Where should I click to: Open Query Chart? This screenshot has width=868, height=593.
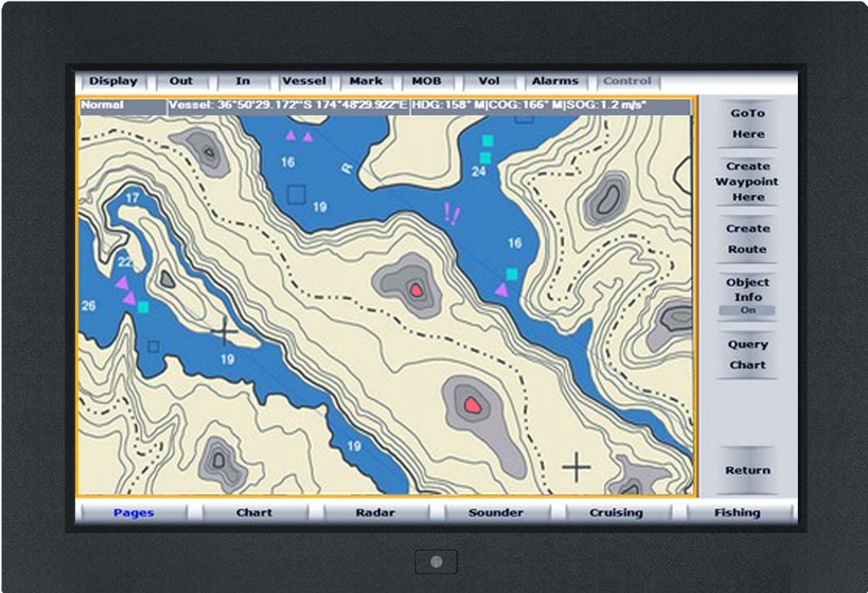(747, 354)
